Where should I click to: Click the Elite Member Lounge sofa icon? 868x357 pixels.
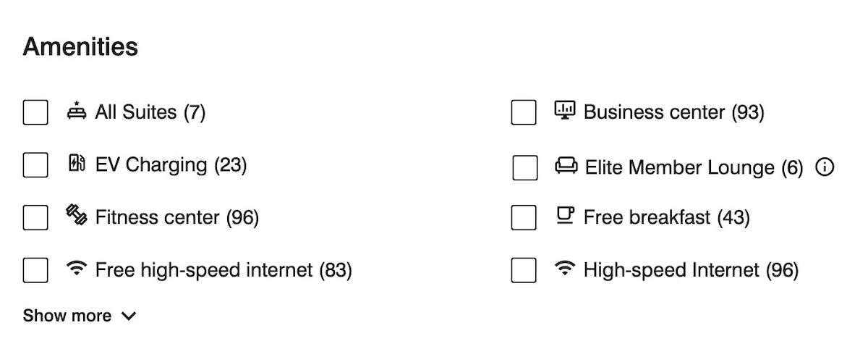point(566,167)
